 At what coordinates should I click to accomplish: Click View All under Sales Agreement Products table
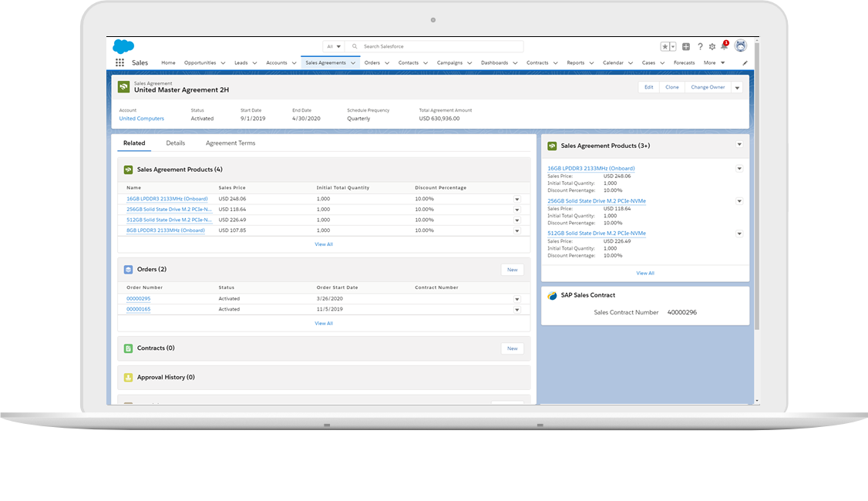324,244
